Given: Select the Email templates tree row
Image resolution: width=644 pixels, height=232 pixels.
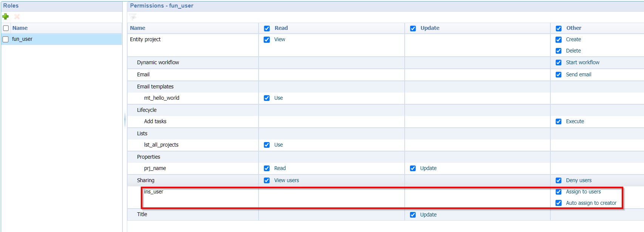Looking at the screenshot, I should point(155,87).
